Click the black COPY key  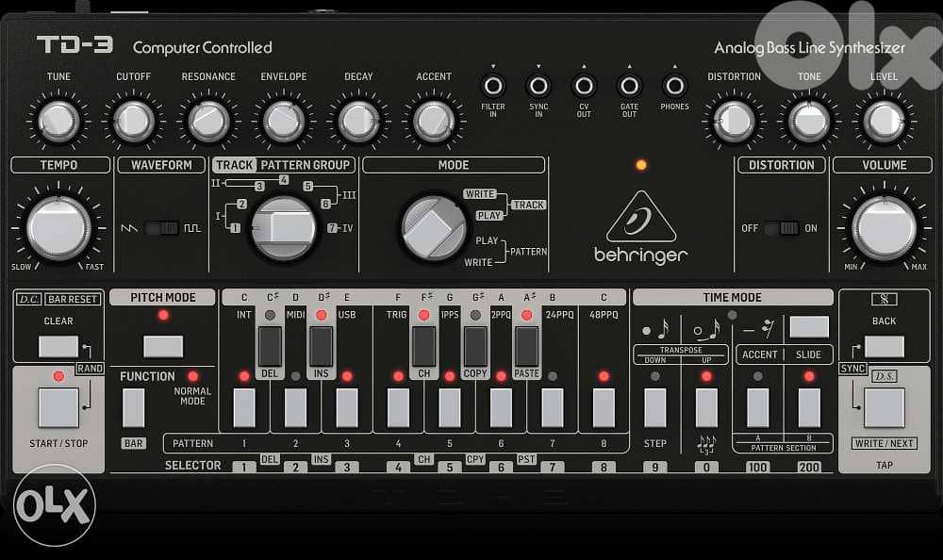pos(475,347)
